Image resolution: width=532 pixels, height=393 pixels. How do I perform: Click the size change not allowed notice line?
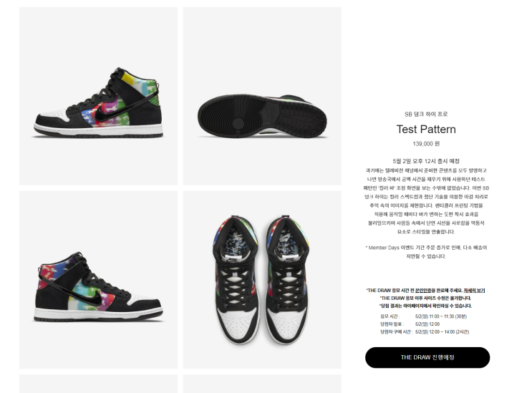(425, 299)
